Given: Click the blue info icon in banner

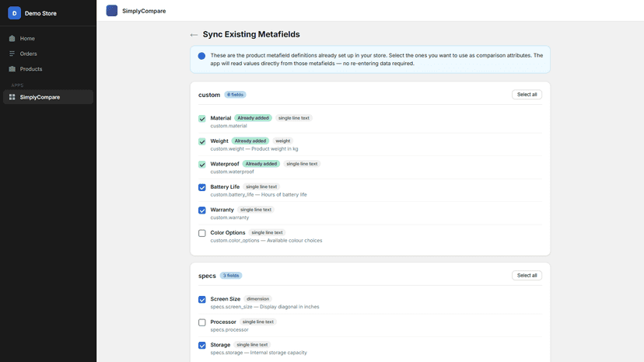Looking at the screenshot, I should (x=201, y=56).
